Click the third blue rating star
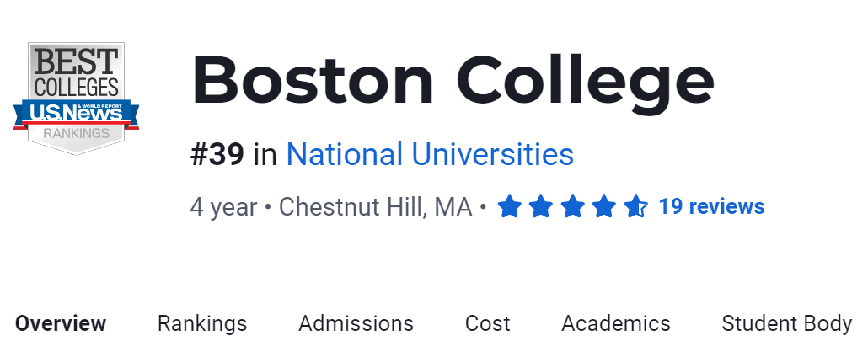The image size is (868, 357). pyautogui.click(x=572, y=206)
